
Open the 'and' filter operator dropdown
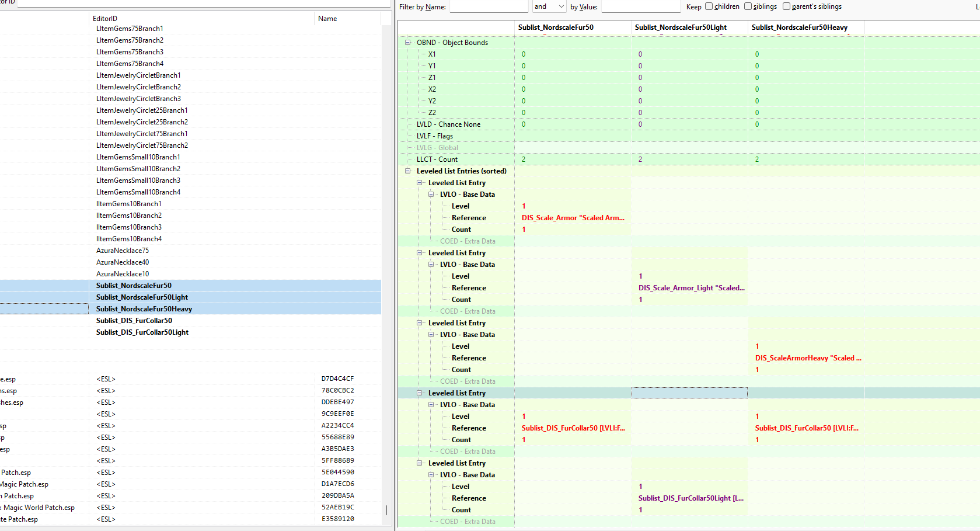(549, 6)
